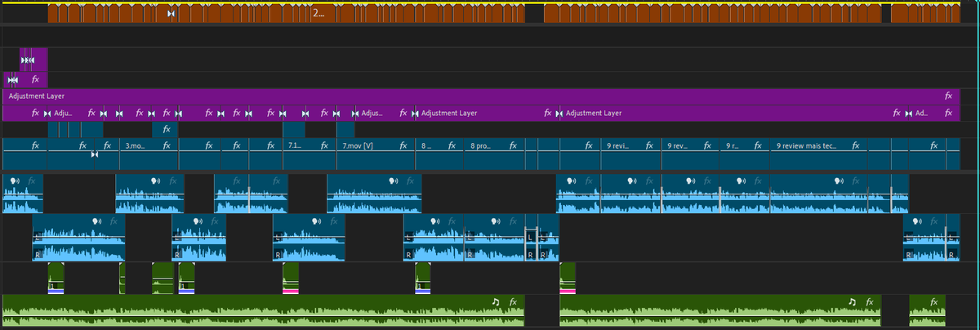980x330 pixels.
Task: Click fx badge on the '8 pro...' clip
Action: pos(512,146)
